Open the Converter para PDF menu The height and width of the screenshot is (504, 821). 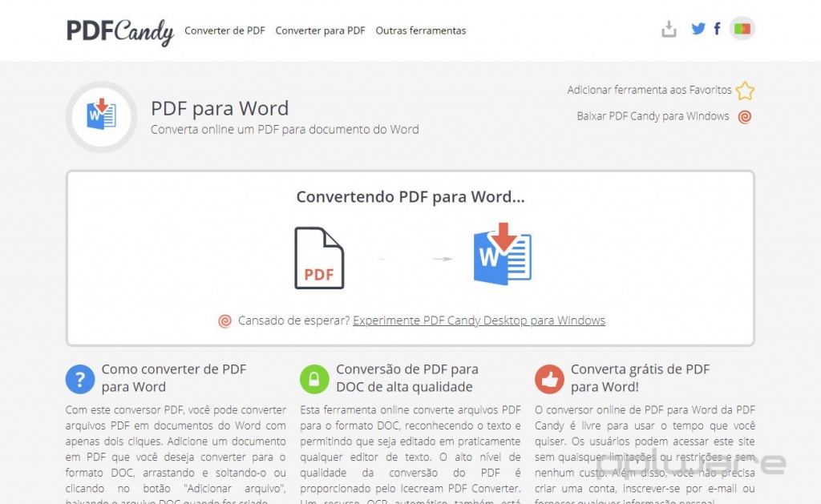click(321, 30)
